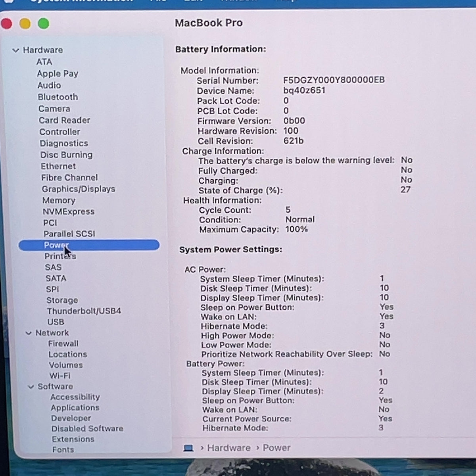Select Fibre Channel
This screenshot has height=476, width=476.
pyautogui.click(x=69, y=178)
